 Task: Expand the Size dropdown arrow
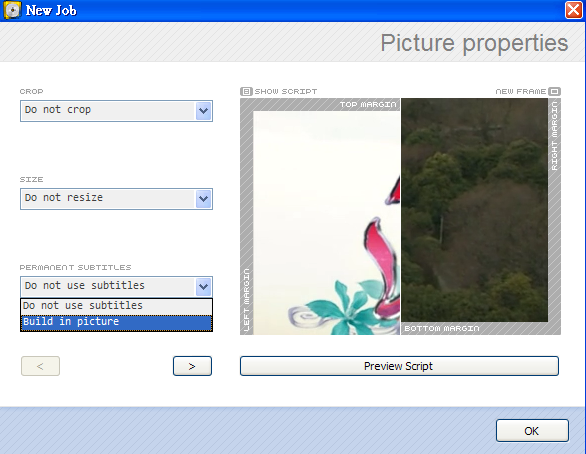[x=203, y=198]
